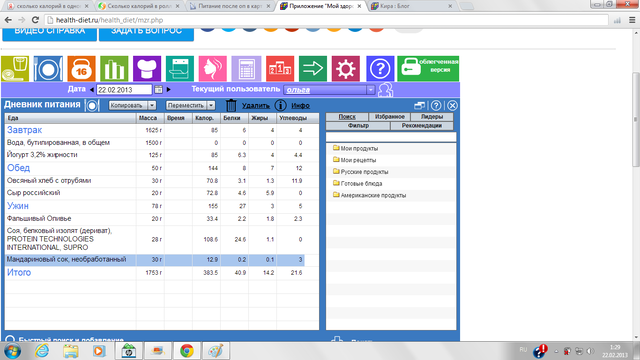The width and height of the screenshot is (640, 360).
Task: Expand the Копировать dropdown arrow
Action: tap(152, 105)
